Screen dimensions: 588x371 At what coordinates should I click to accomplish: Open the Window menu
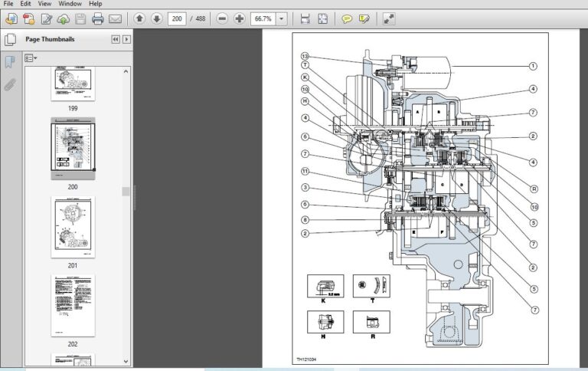(x=70, y=4)
